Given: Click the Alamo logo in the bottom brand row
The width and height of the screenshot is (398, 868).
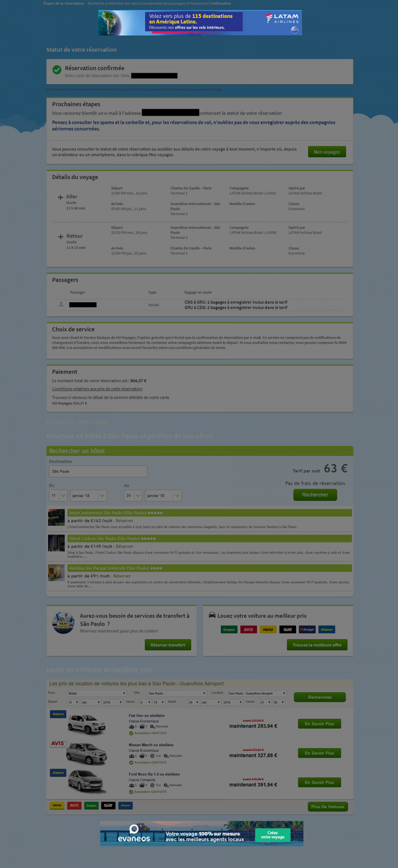Looking at the screenshot, I should 125,805.
